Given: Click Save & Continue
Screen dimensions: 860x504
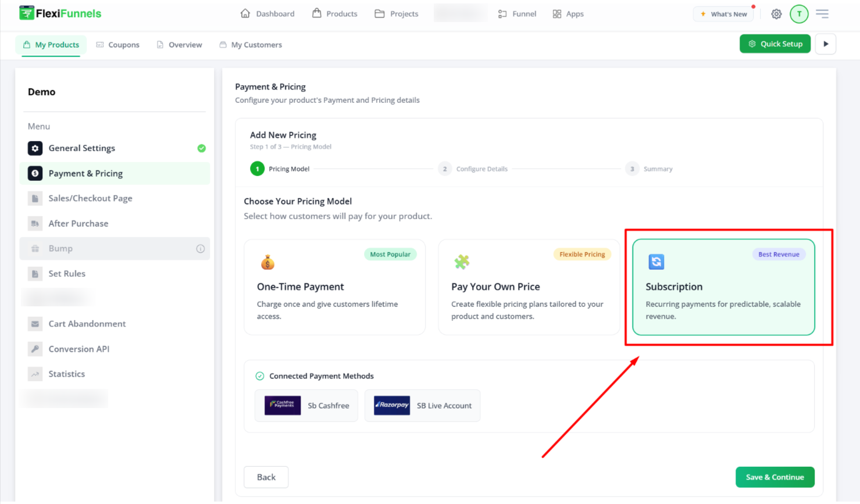Looking at the screenshot, I should [x=775, y=477].
